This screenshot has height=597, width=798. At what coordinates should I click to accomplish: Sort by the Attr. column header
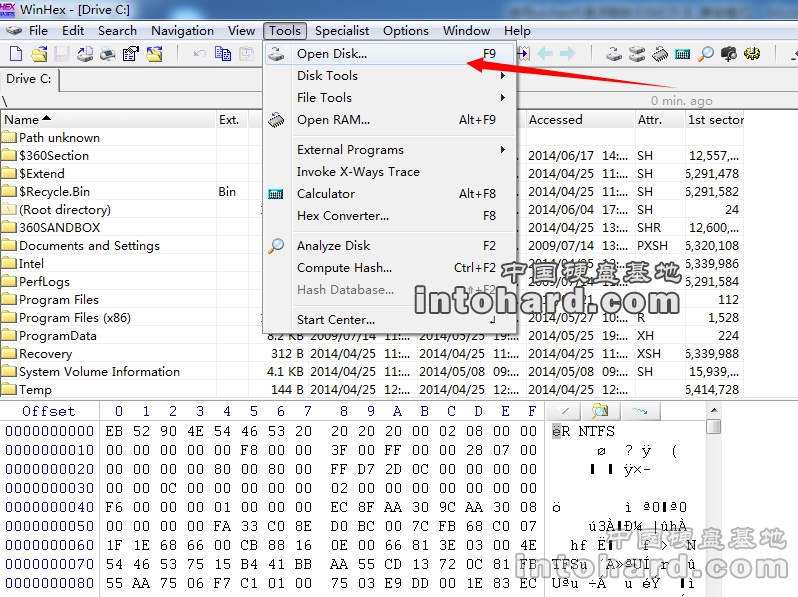click(660, 120)
